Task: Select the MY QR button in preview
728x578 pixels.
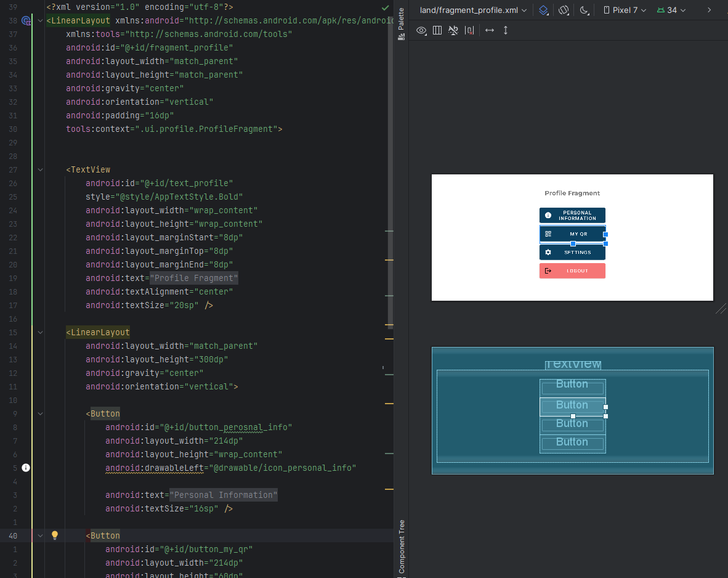Action: 572,234
